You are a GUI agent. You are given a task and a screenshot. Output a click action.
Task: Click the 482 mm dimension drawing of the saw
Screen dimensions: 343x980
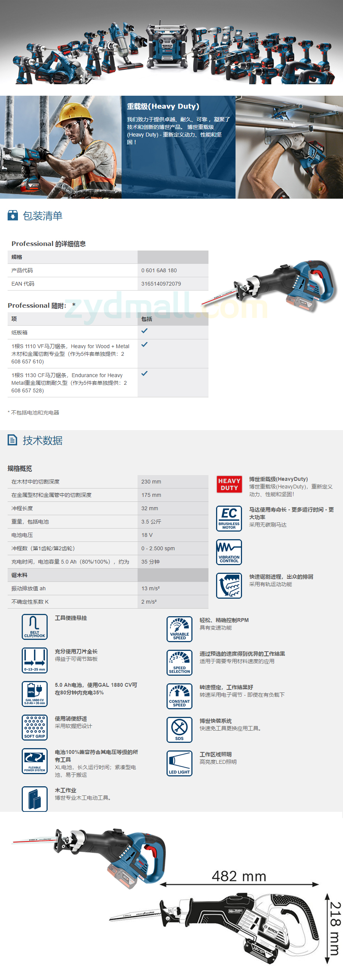point(236,923)
